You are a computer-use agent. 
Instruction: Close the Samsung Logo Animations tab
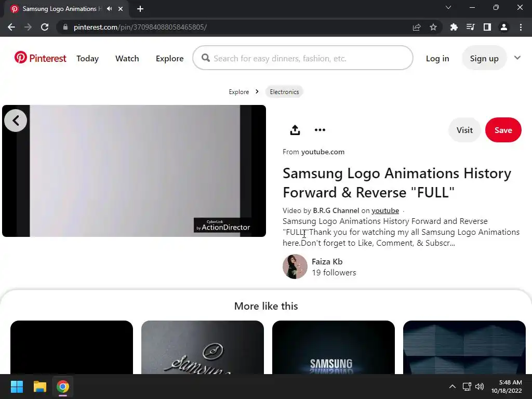coord(121,9)
